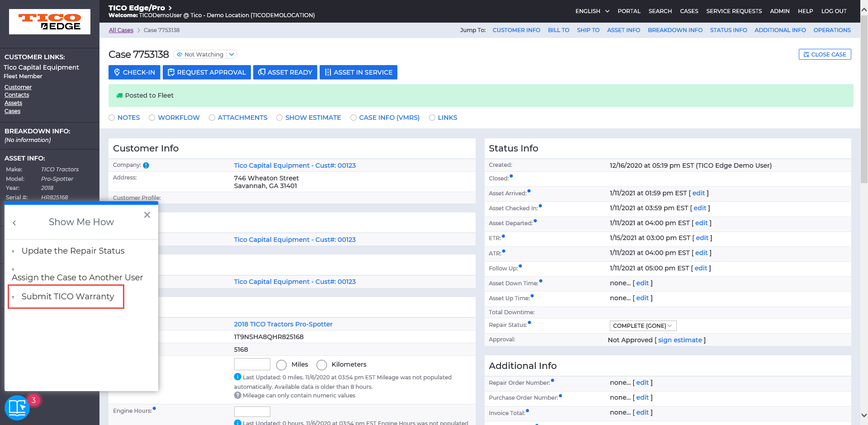Click scrollbar down arrow at bottom
868x425 pixels.
[864, 415]
